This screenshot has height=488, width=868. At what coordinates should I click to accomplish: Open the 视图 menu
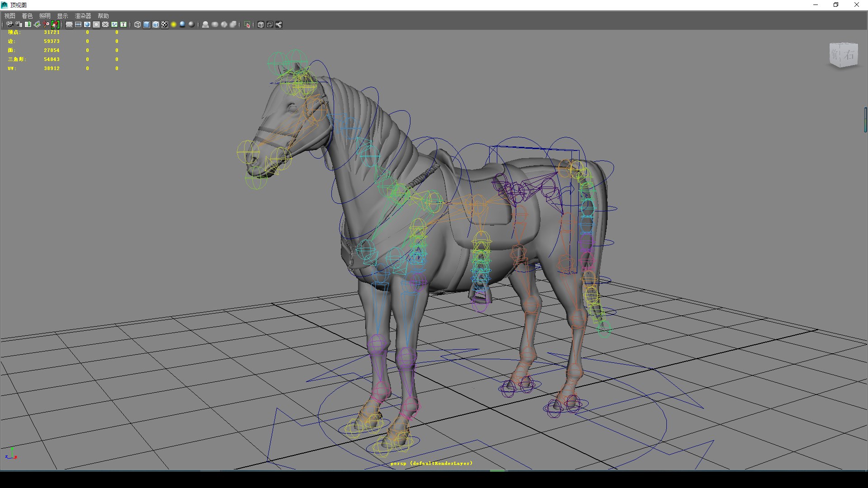coord(10,16)
